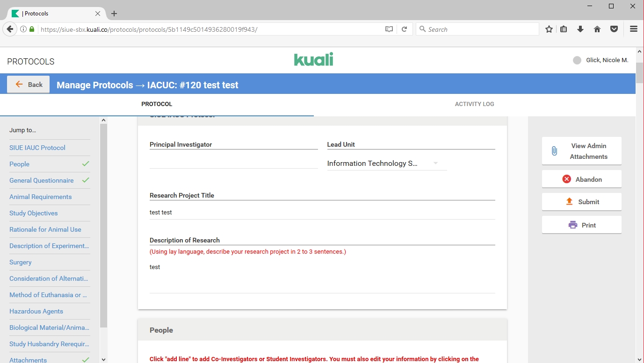Reload the page with refresh icon
644x363 pixels.
(x=404, y=29)
